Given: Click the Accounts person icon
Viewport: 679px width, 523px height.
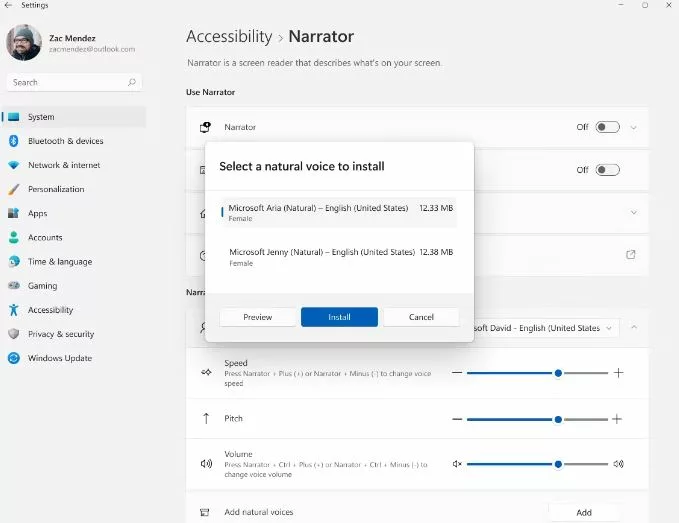Looking at the screenshot, I should (x=14, y=237).
